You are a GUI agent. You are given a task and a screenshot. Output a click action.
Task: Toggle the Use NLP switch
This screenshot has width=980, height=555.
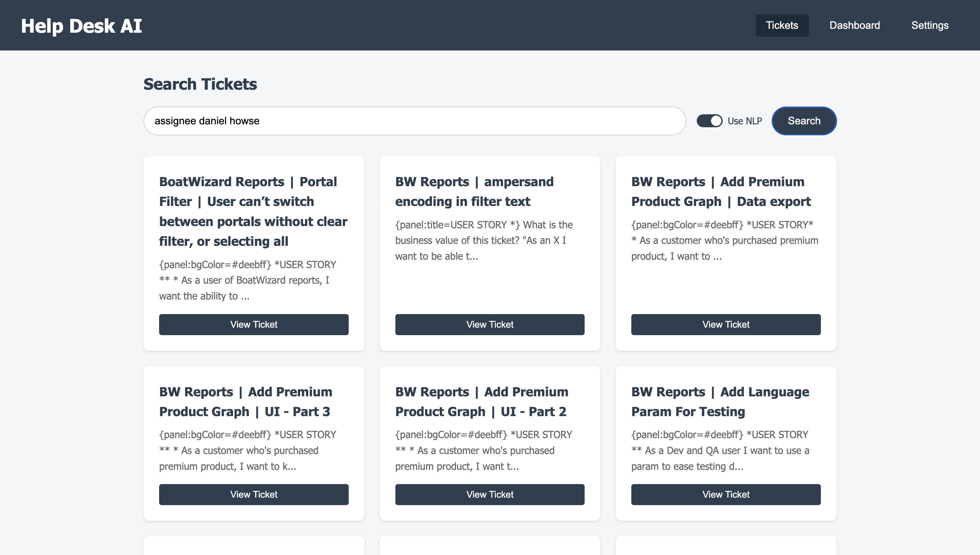(709, 121)
